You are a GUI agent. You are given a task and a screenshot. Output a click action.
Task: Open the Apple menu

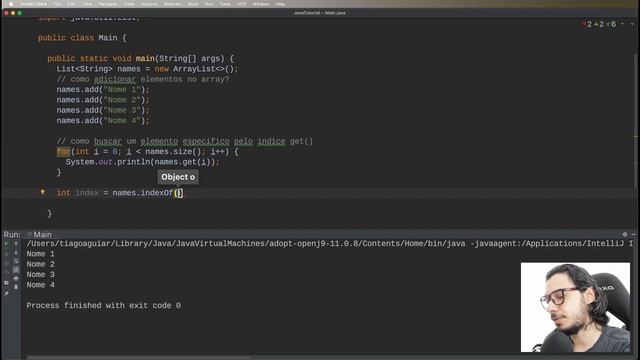click(11, 4)
